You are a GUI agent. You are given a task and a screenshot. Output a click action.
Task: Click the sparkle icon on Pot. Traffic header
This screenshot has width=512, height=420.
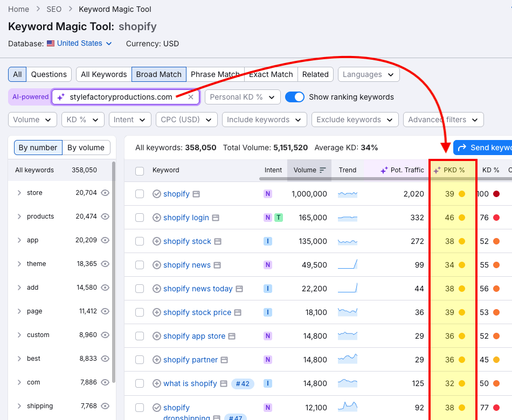point(384,170)
